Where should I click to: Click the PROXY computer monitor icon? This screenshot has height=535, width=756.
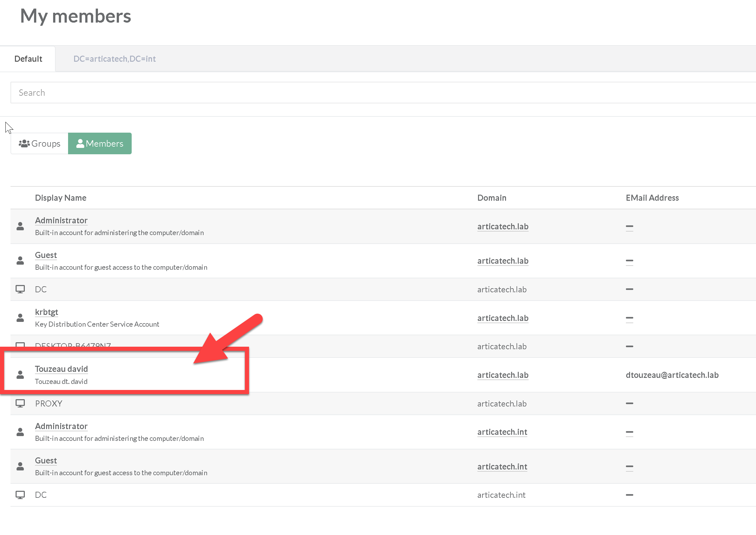coord(20,403)
